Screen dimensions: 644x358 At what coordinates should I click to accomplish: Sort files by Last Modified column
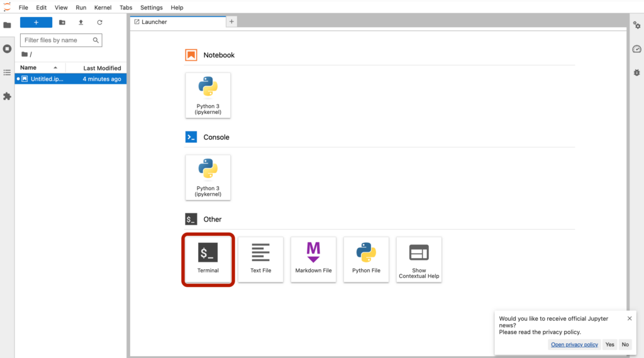pos(96,68)
